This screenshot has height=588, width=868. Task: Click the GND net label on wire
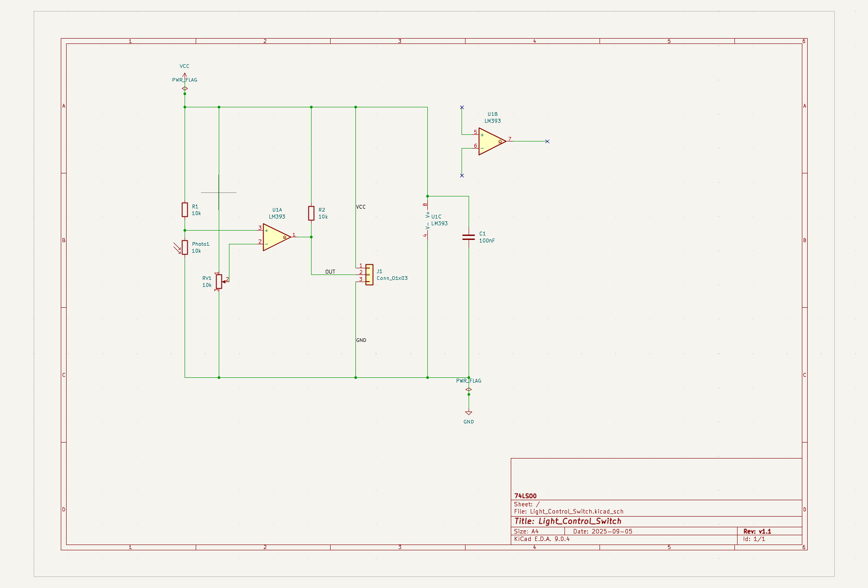coord(361,340)
